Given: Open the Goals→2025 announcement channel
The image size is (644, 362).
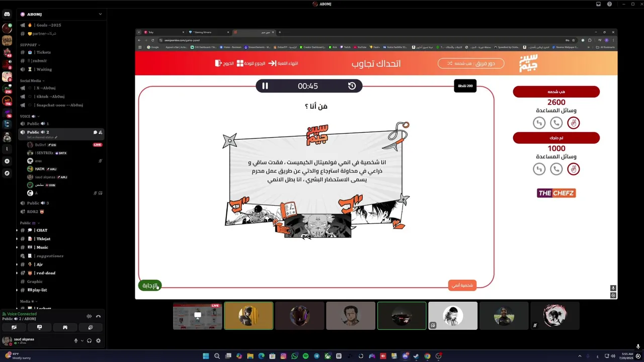Looking at the screenshot, I should pyautogui.click(x=60, y=25).
